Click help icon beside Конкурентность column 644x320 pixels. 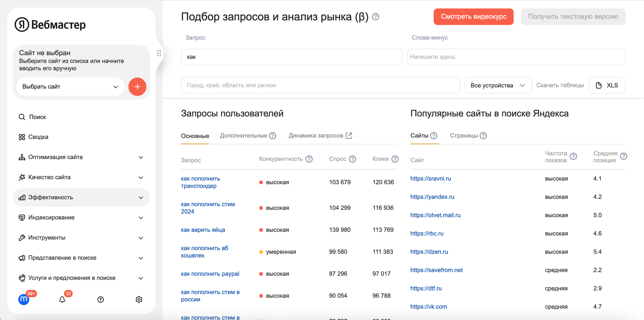pyautogui.click(x=309, y=159)
